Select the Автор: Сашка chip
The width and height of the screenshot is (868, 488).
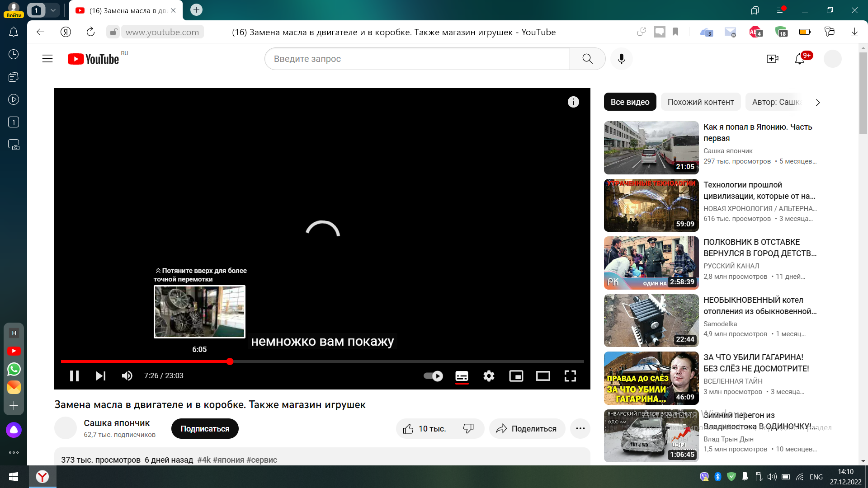(x=776, y=102)
